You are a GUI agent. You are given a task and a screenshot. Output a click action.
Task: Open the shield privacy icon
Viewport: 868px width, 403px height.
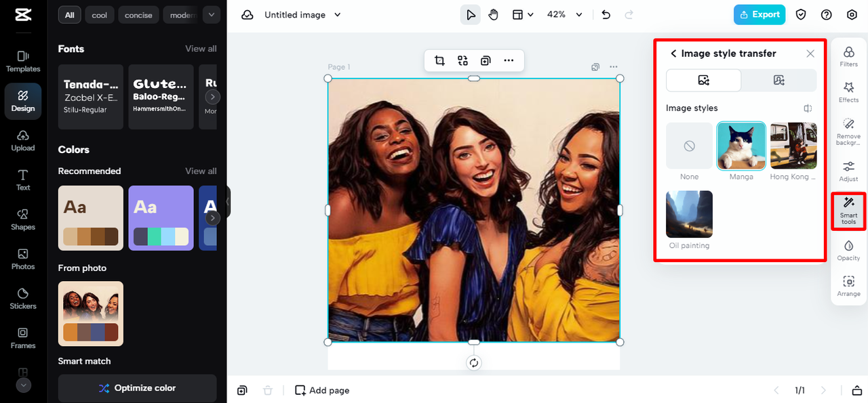801,15
